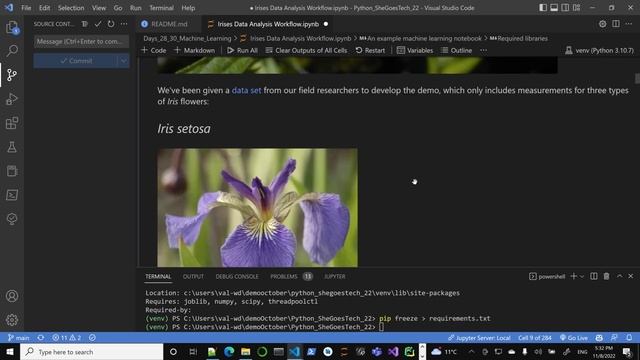Viewport: 640px width, 360px height.
Task: Open notebook settings gear at top right
Action: tap(602, 24)
